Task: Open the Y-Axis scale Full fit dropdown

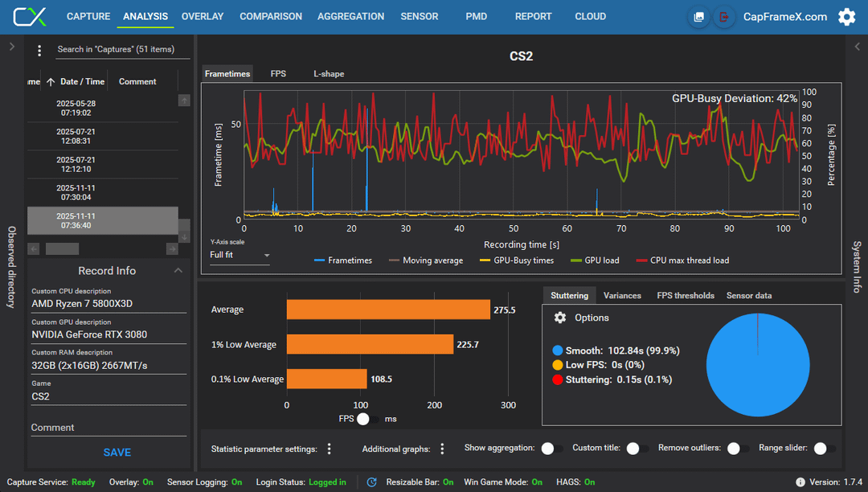Action: 240,255
